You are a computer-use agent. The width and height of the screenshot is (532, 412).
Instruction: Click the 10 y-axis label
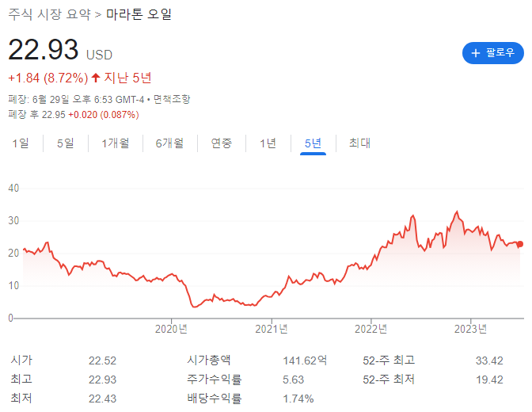pyautogui.click(x=13, y=286)
